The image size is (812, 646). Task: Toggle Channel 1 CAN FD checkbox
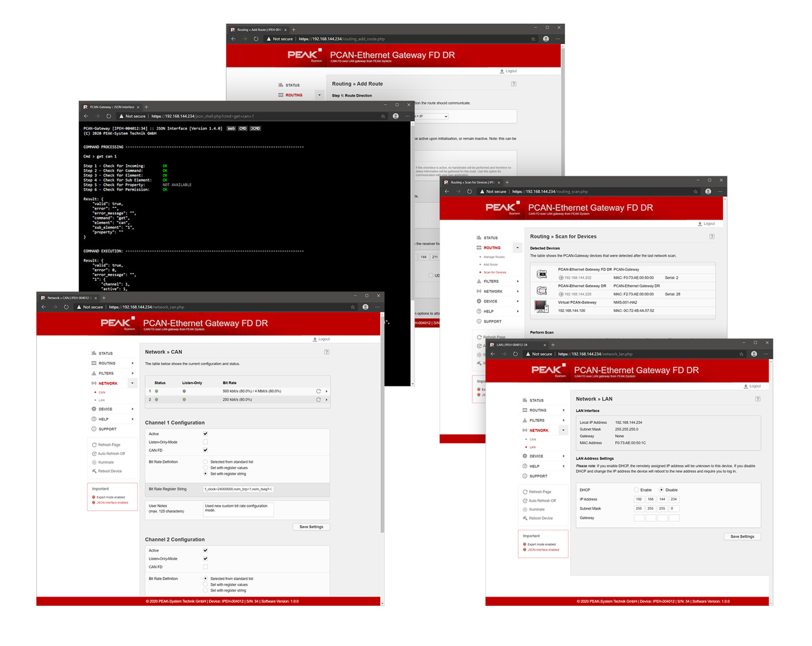coord(205,450)
